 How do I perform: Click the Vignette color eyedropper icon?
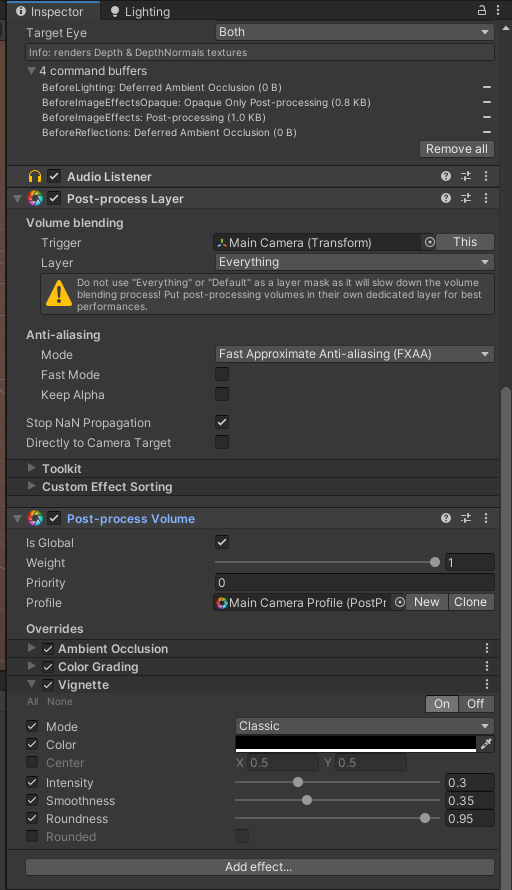pyautogui.click(x=486, y=744)
